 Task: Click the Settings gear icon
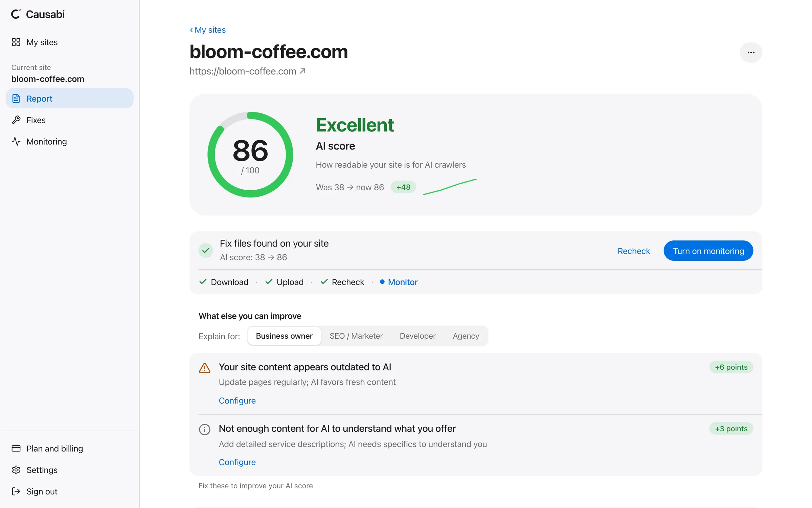click(16, 470)
